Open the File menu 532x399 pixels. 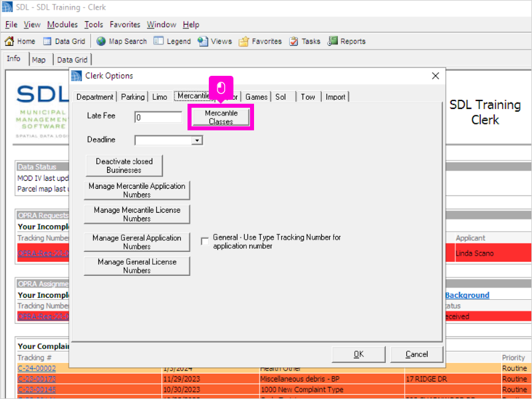(x=11, y=25)
